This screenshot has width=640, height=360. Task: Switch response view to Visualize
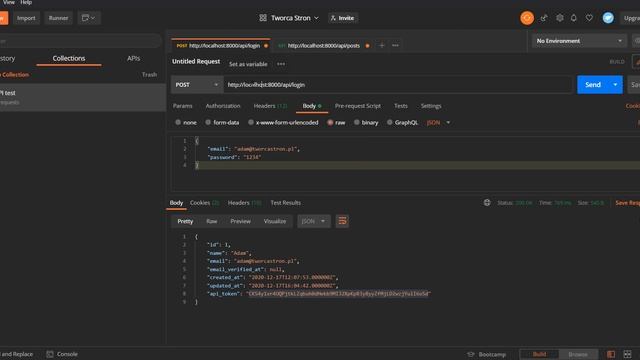coord(275,221)
